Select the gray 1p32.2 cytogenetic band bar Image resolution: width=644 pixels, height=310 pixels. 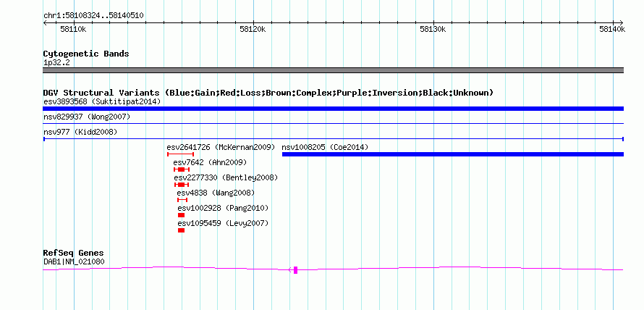[333, 70]
